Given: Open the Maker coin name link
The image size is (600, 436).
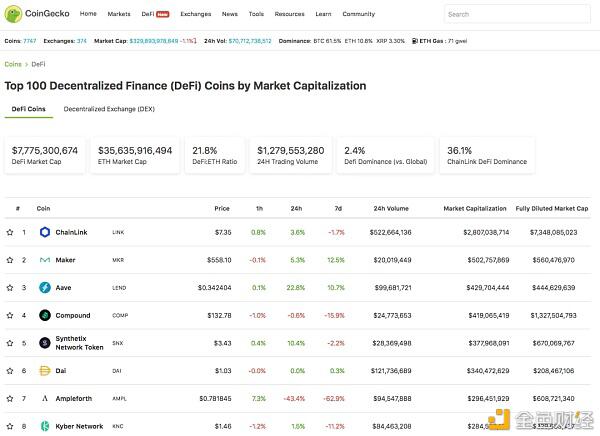Looking at the screenshot, I should [x=65, y=260].
